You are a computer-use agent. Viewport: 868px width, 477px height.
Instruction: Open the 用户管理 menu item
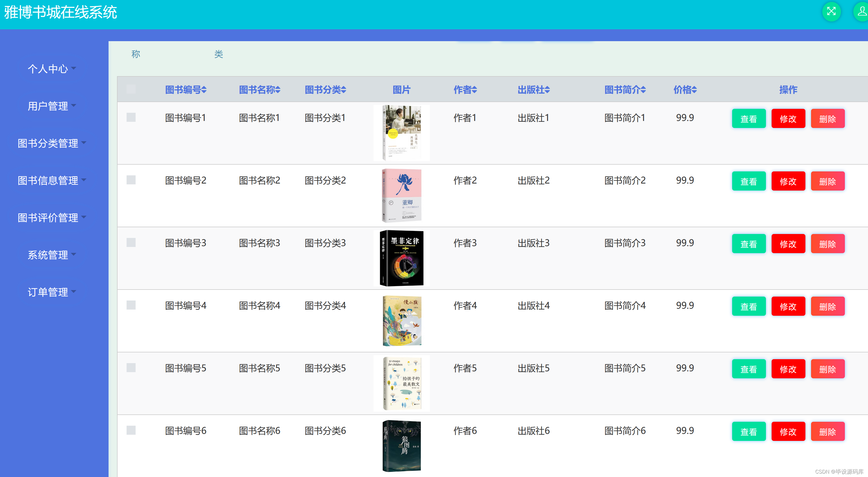[48, 106]
